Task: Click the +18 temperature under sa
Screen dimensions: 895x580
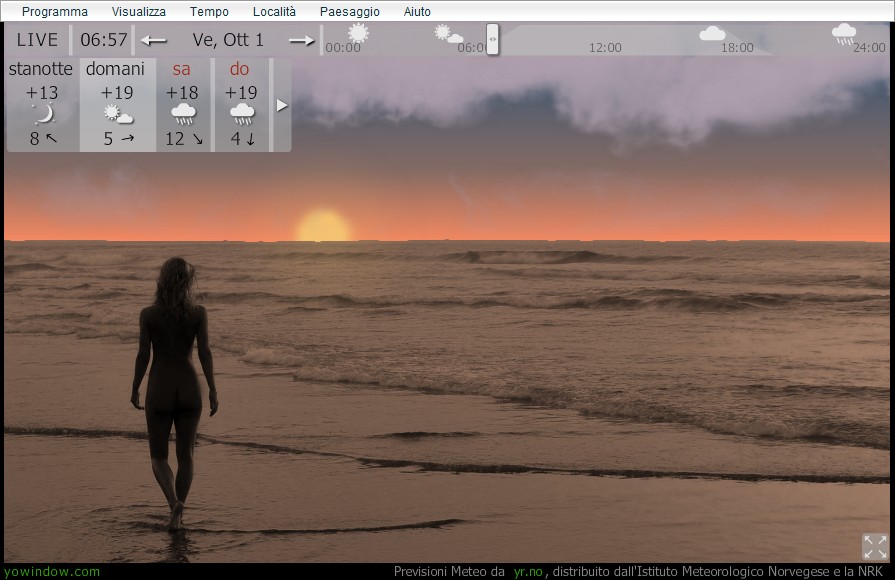Action: tap(182, 92)
